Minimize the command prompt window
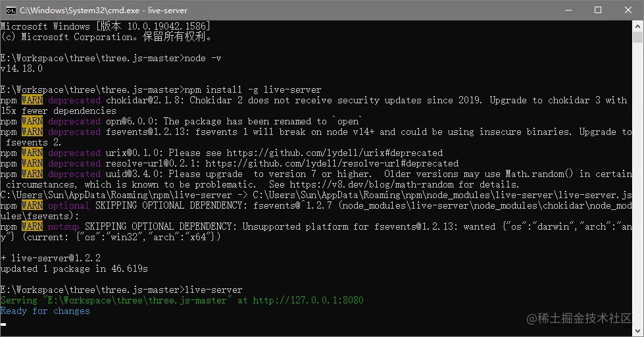 pyautogui.click(x=568, y=11)
